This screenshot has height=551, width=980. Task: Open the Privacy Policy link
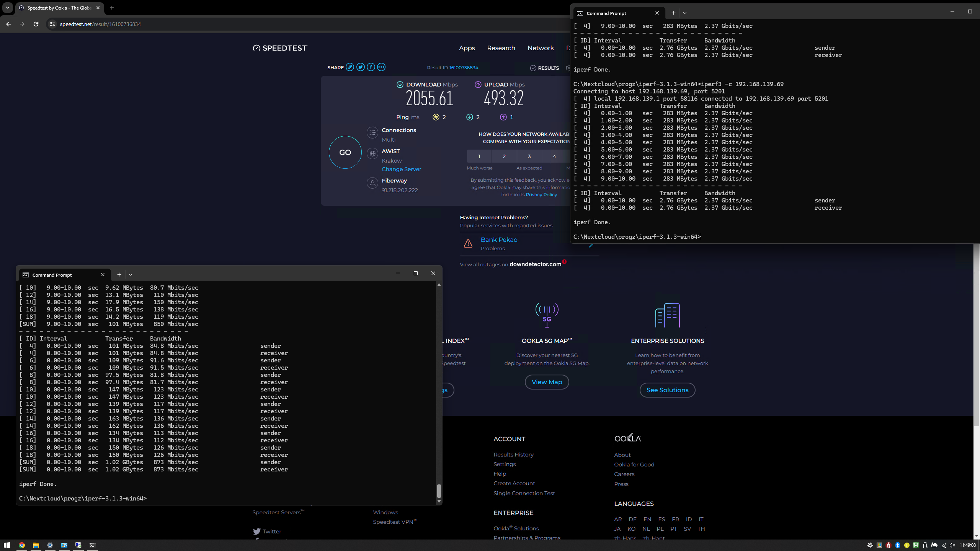coord(541,195)
